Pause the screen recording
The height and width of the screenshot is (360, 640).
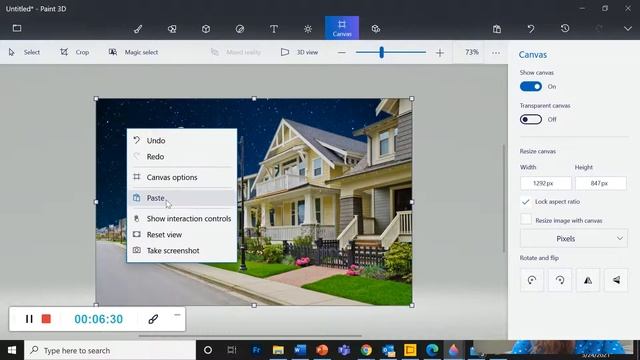pyautogui.click(x=29, y=319)
